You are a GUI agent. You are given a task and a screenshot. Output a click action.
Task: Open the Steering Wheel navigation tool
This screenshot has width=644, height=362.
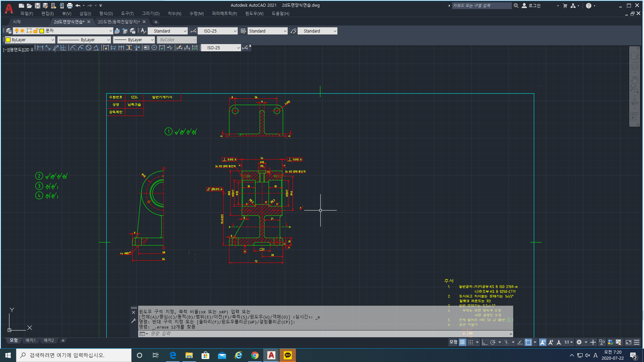[634, 66]
